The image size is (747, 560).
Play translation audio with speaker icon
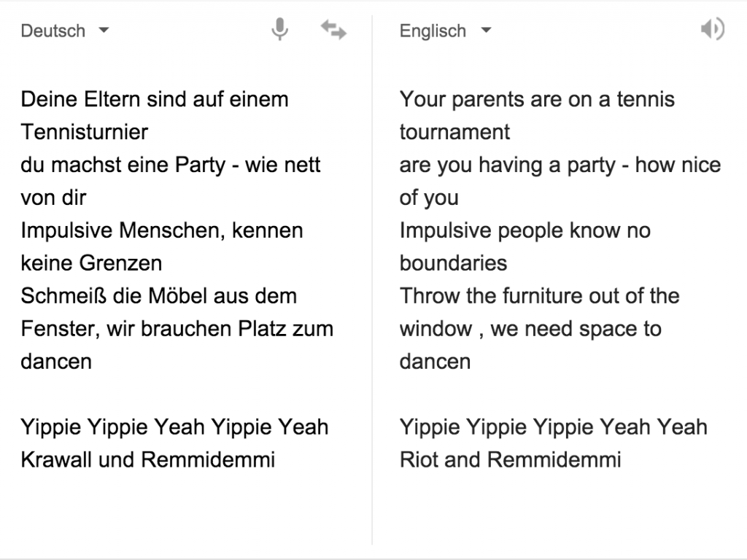(x=712, y=29)
